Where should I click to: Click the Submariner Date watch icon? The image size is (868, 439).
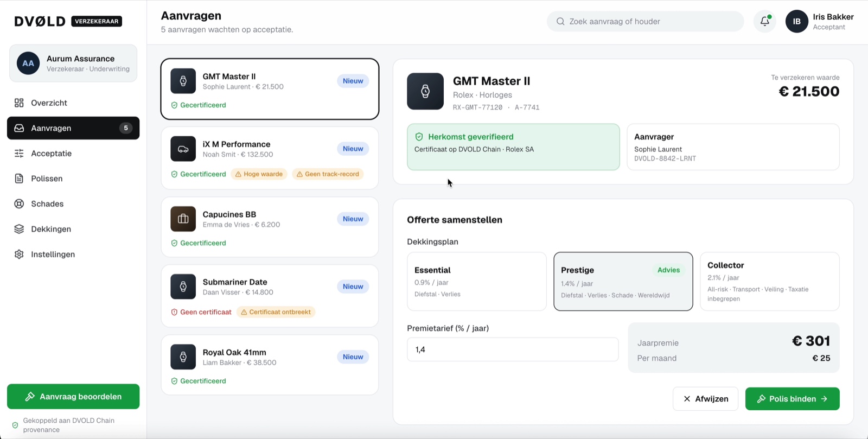(x=183, y=287)
